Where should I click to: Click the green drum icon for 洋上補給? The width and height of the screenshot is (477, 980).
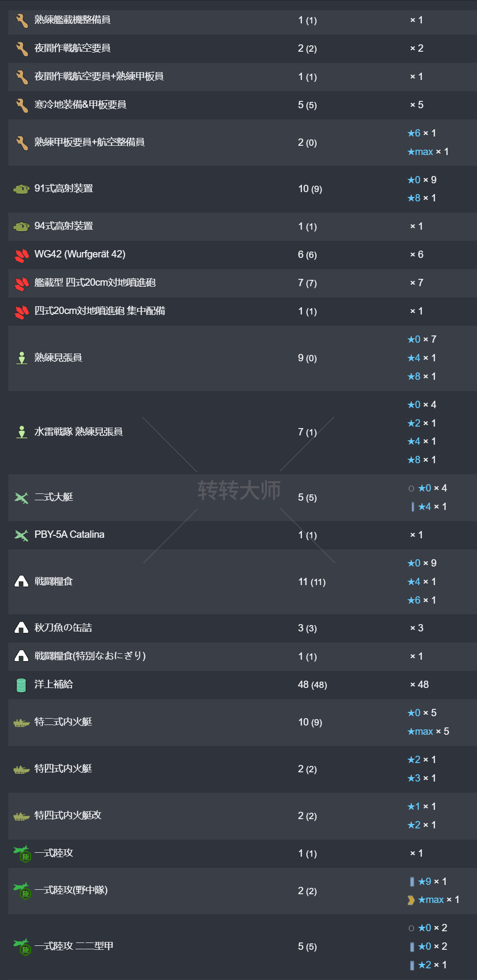coord(21,685)
